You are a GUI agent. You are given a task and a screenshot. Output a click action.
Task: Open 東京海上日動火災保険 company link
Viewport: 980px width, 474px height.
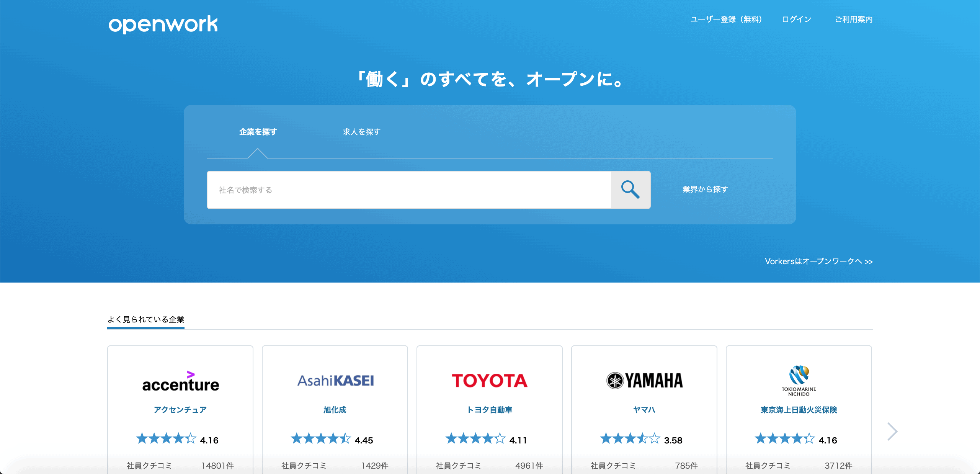coord(799,410)
